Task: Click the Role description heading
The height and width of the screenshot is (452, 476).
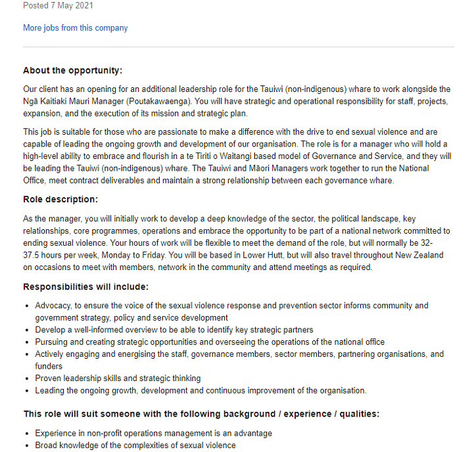Action: point(60,199)
